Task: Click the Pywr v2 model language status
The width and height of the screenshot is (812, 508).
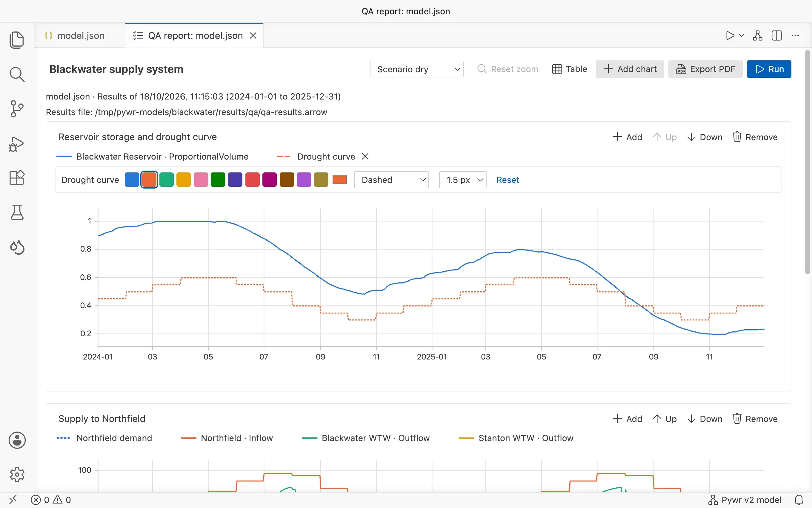Action: click(x=745, y=500)
